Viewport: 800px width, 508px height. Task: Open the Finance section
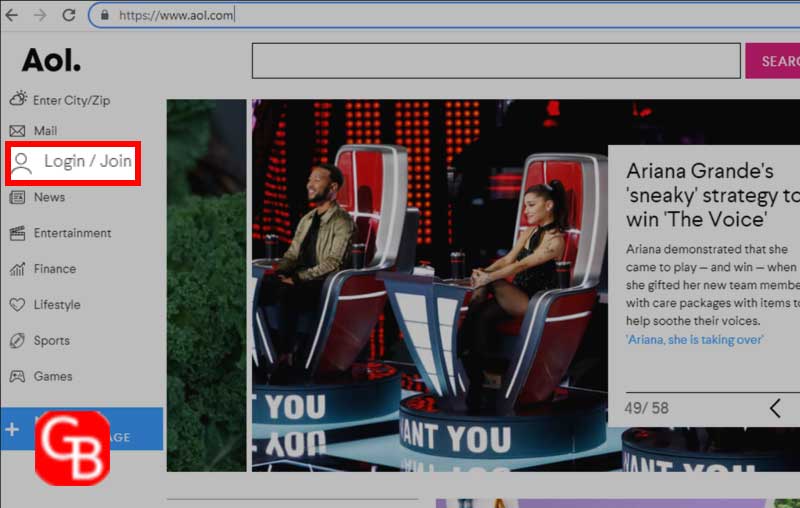click(x=55, y=269)
